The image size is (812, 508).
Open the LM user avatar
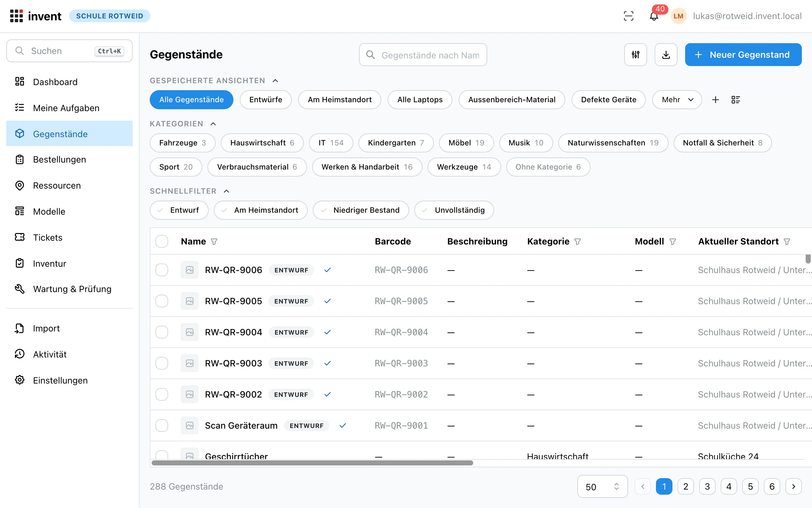[x=678, y=16]
